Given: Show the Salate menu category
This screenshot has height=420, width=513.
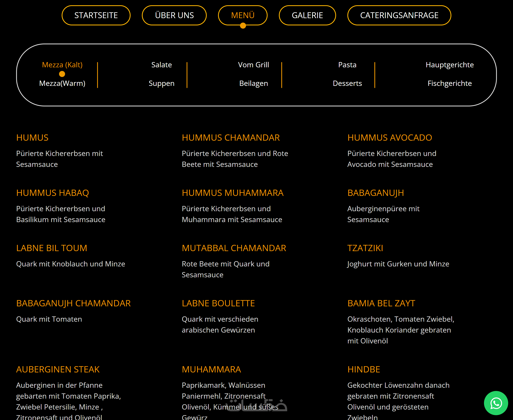Looking at the screenshot, I should click(x=161, y=65).
